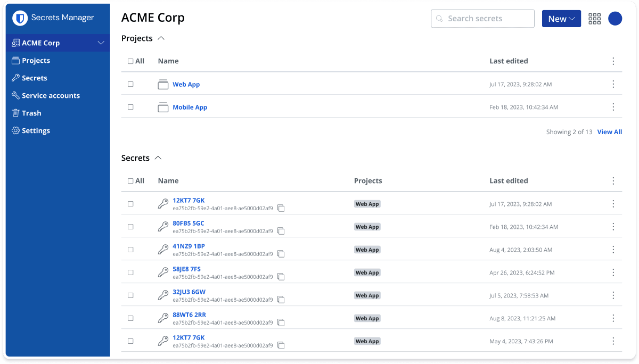Viewport: 639px width, 364px height.
Task: Click the Secrets Manager shield icon
Action: [20, 18]
